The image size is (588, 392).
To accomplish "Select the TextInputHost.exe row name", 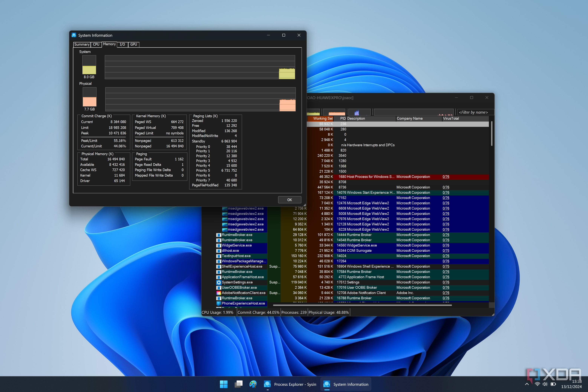I will [x=236, y=256].
